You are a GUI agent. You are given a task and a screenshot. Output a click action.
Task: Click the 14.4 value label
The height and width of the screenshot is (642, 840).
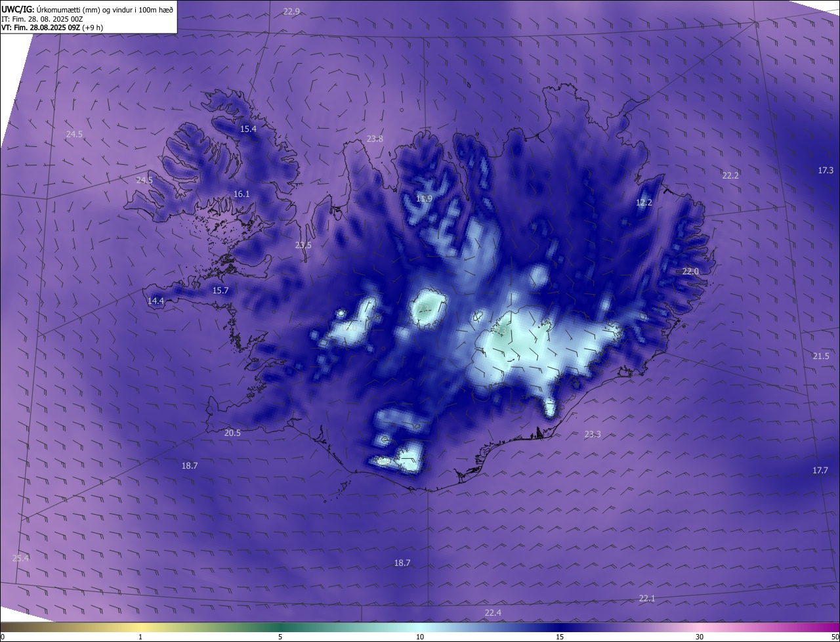tap(156, 301)
